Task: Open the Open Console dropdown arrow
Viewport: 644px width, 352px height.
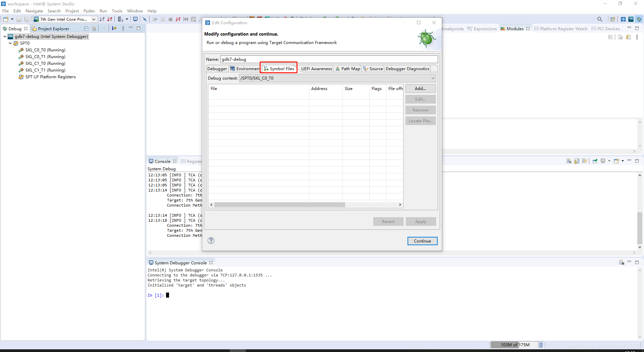Action: click(x=623, y=161)
